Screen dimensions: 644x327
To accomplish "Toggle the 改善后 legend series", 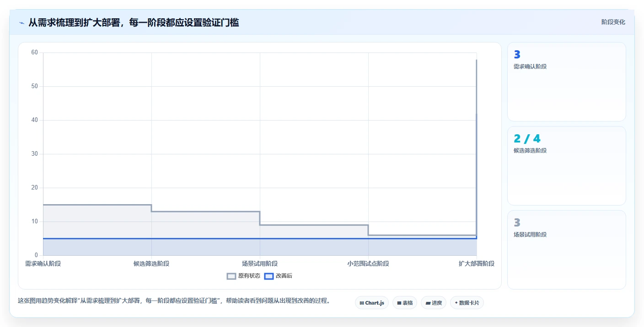I will click(x=279, y=276).
